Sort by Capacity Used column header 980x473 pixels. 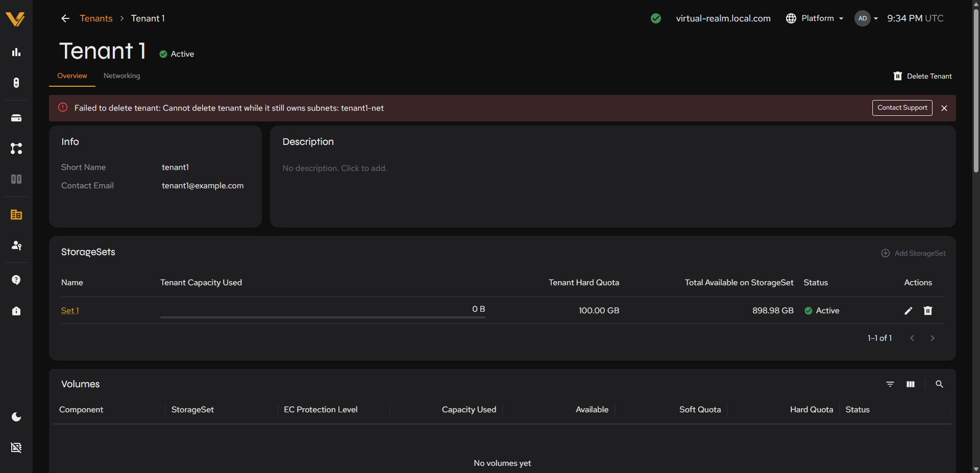pos(469,410)
